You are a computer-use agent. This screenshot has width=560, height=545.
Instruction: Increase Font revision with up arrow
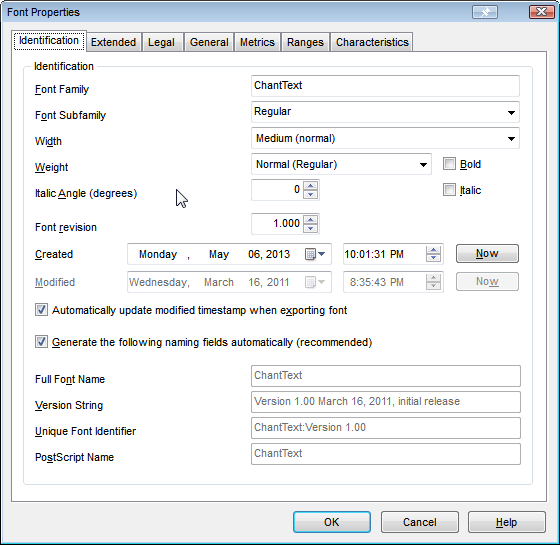[310, 220]
